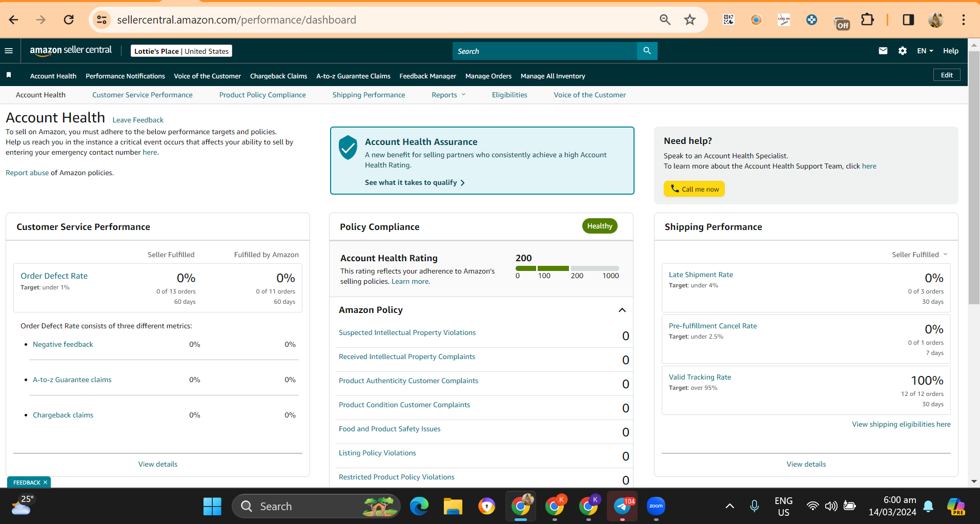Screen dimensions: 980x524
Task: Expand See what it takes to qualify
Action: (x=415, y=182)
